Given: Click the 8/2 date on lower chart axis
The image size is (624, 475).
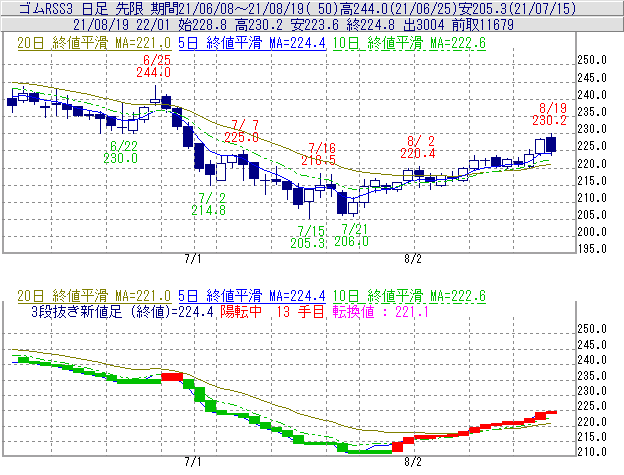Looking at the screenshot, I should click(x=413, y=462).
